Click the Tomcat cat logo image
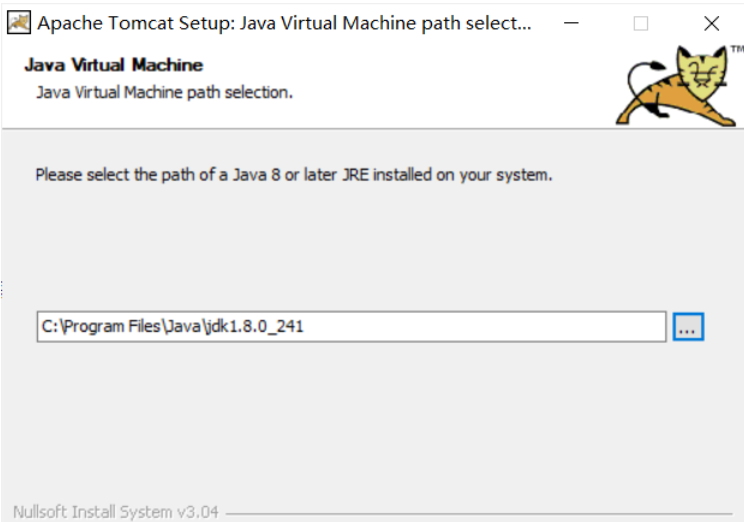 click(677, 86)
